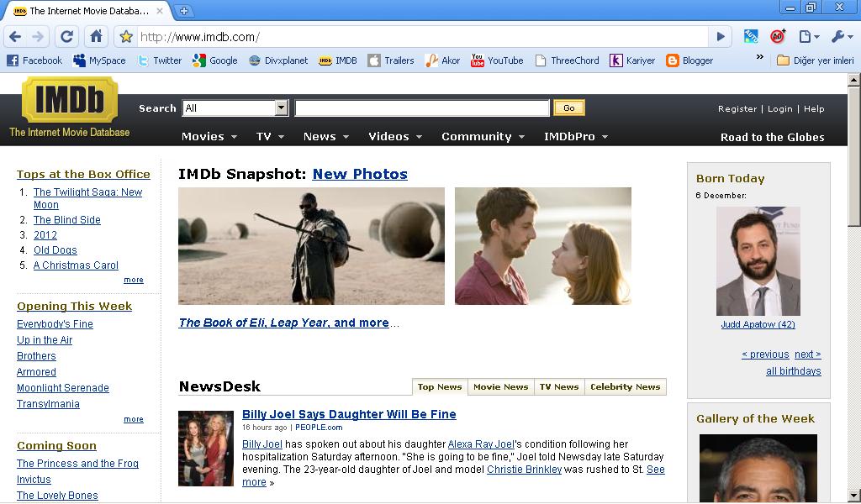Screen dimensions: 861x504
Task: Open the Leap Year photo thumbnail
Action: pyautogui.click(x=543, y=245)
